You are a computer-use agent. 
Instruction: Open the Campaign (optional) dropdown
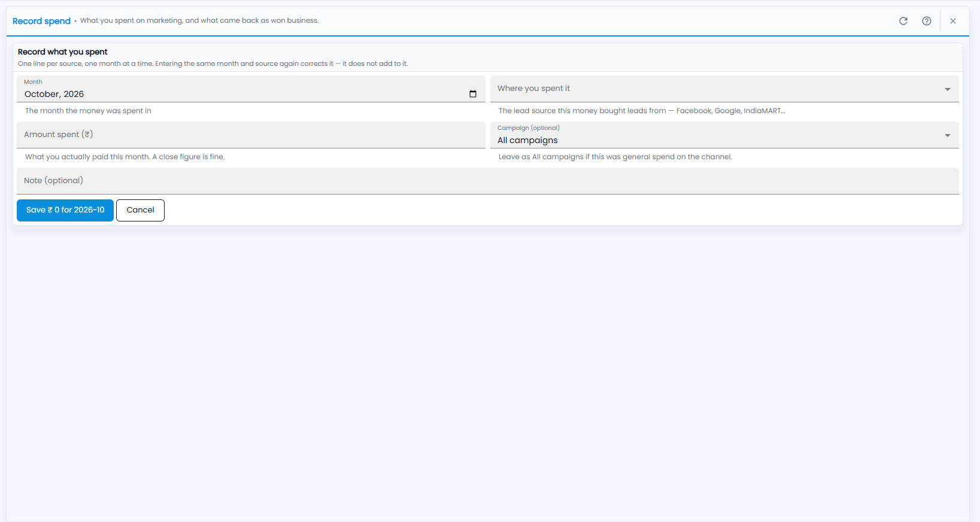click(724, 135)
